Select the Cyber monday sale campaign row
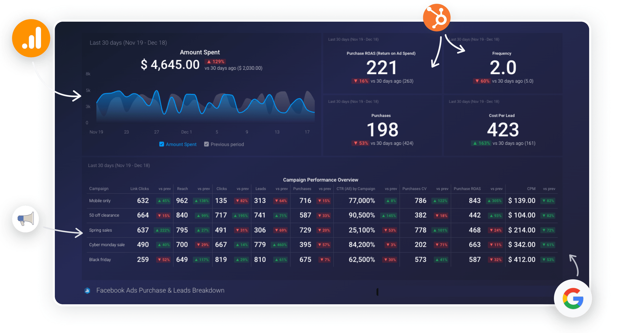Image resolution: width=644 pixels, height=333 pixels. point(322,245)
